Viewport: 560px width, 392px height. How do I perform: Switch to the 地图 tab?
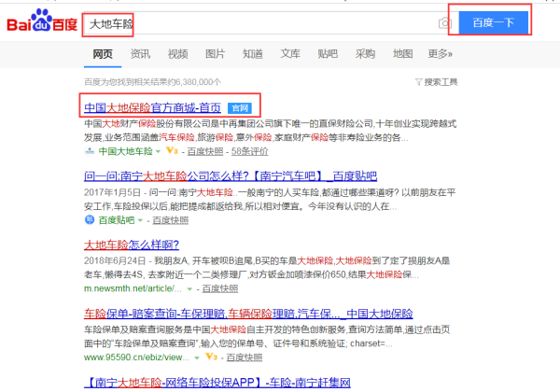403,54
